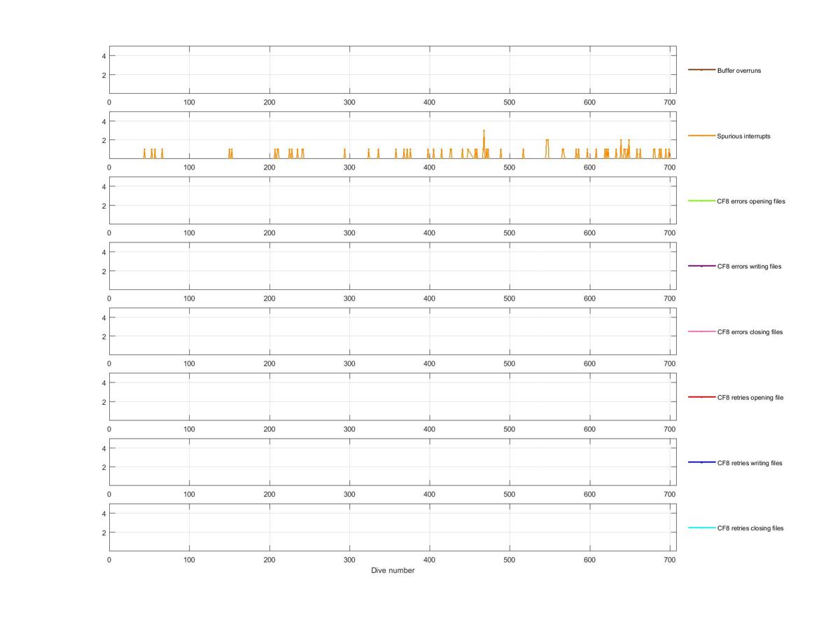
Task: Click the Dive number x-axis label
Action: (393, 570)
